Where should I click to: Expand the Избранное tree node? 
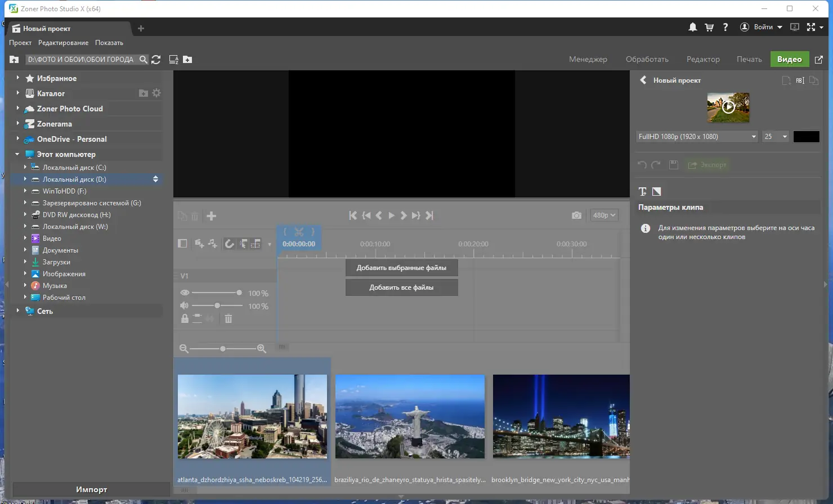(x=18, y=78)
